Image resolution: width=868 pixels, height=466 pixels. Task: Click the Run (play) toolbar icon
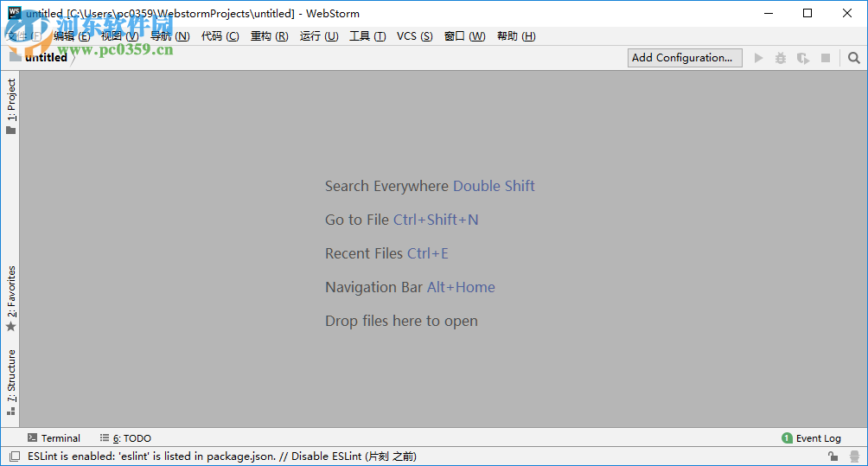(x=758, y=58)
